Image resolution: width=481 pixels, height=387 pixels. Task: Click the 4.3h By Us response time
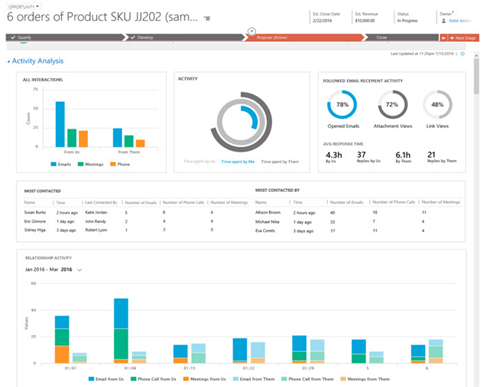point(334,157)
